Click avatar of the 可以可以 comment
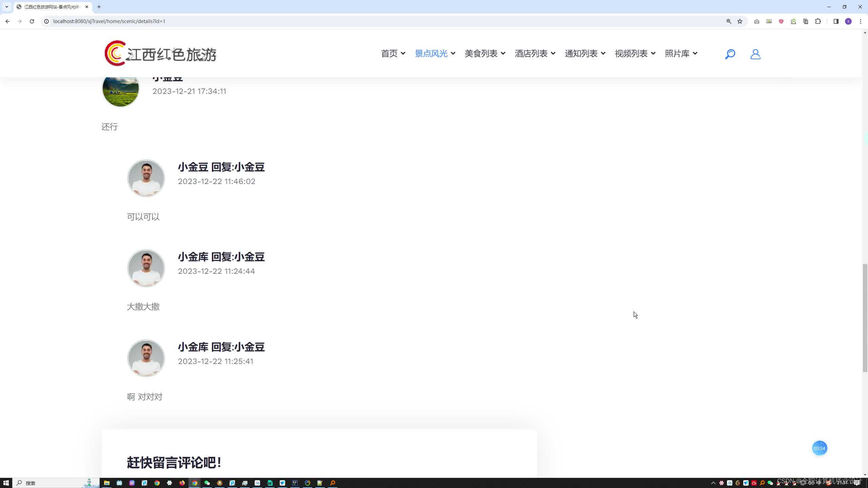The image size is (868, 488). coord(146,178)
